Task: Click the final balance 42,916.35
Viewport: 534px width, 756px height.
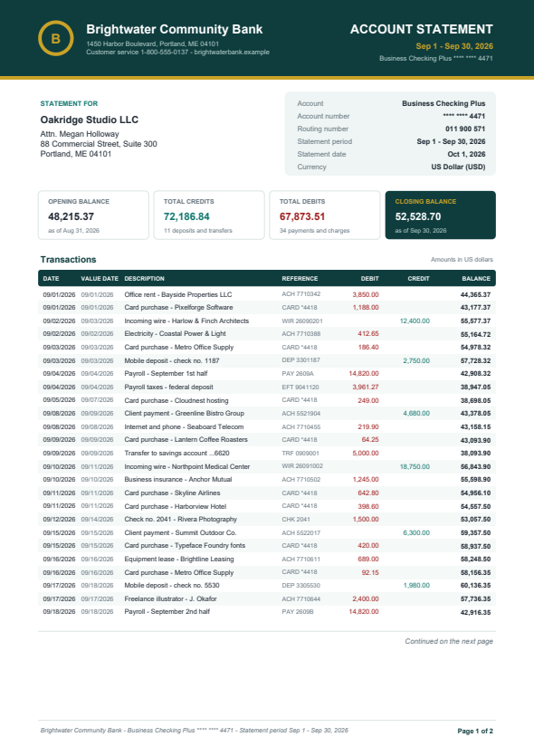Action: coord(475,613)
